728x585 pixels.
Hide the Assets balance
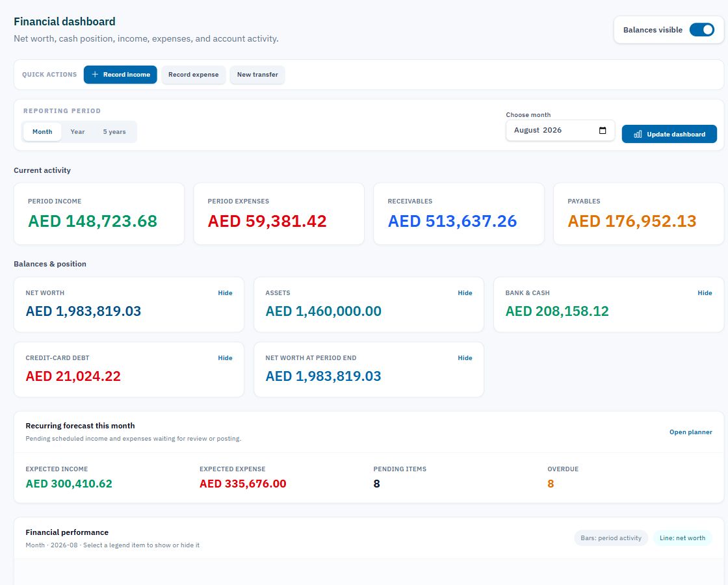(x=465, y=293)
